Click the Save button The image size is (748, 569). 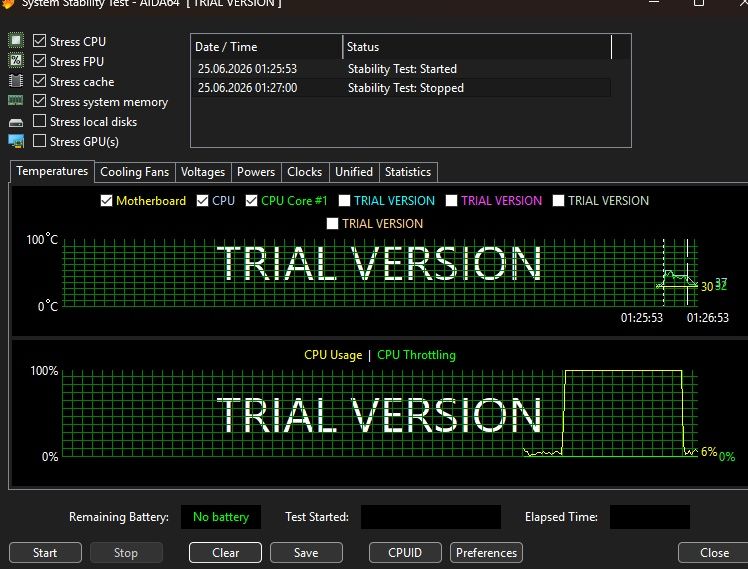[x=306, y=553]
